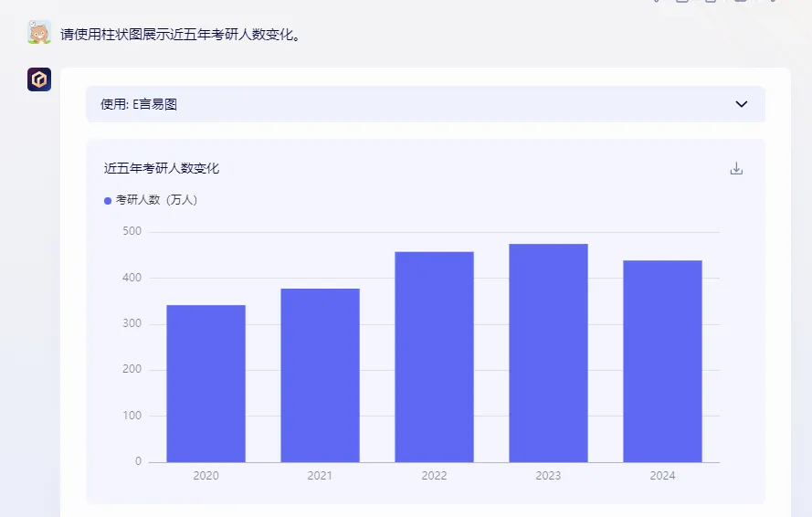Click the 200 y-axis label
The height and width of the screenshot is (517, 812).
click(x=132, y=369)
